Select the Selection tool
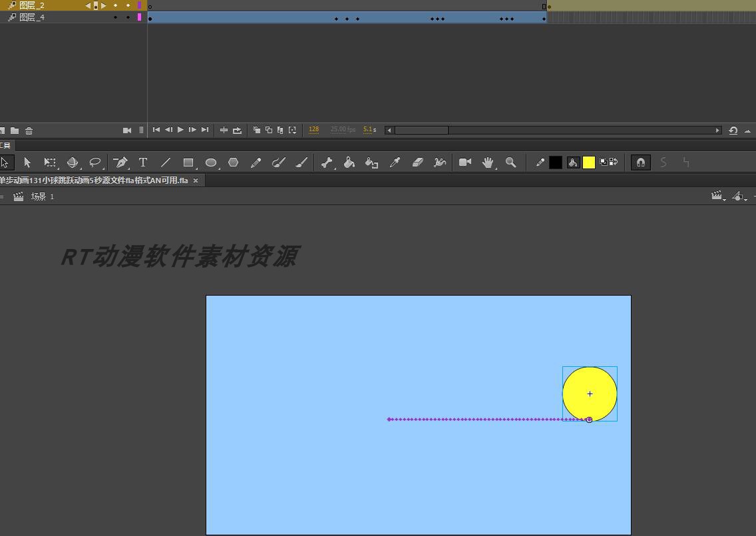Image resolution: width=756 pixels, height=536 pixels. (27, 162)
